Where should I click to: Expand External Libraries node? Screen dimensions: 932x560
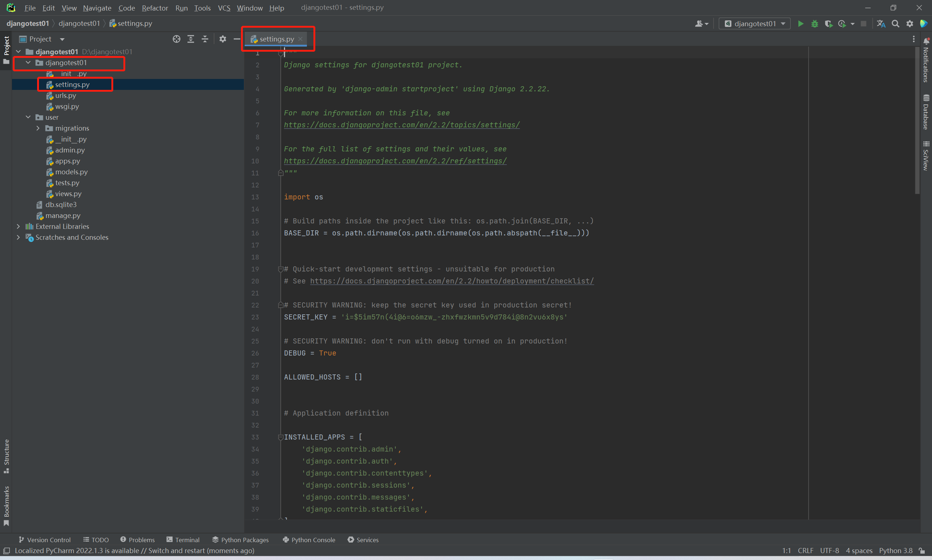click(x=19, y=226)
